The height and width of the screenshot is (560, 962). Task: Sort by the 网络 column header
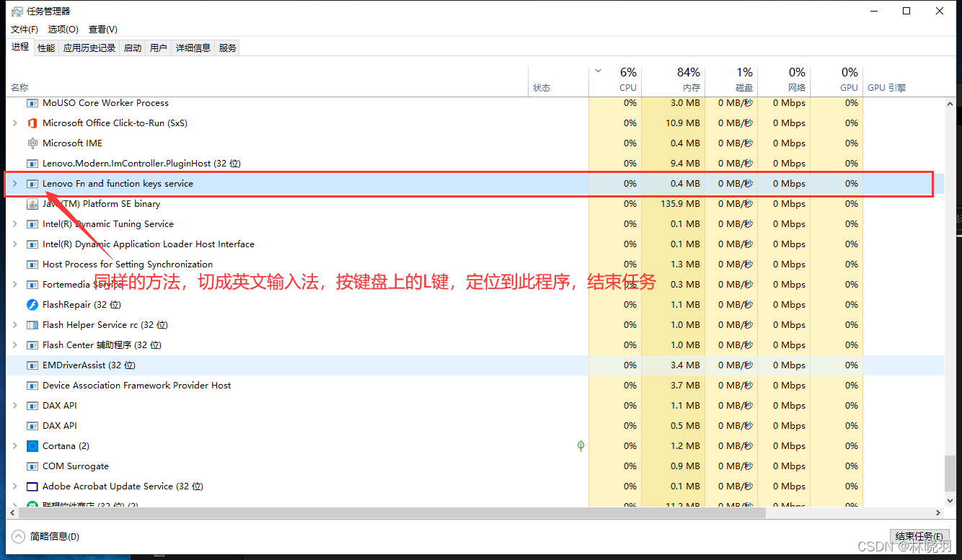coord(784,79)
